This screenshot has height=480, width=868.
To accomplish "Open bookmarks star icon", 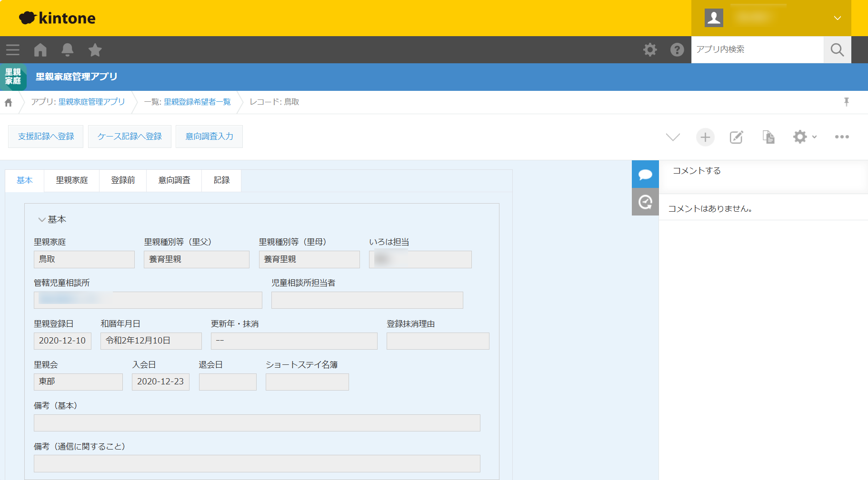I will 95,50.
